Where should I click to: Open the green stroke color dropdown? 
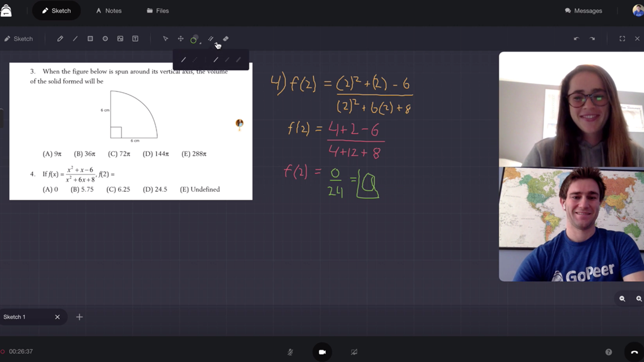pyautogui.click(x=195, y=40)
